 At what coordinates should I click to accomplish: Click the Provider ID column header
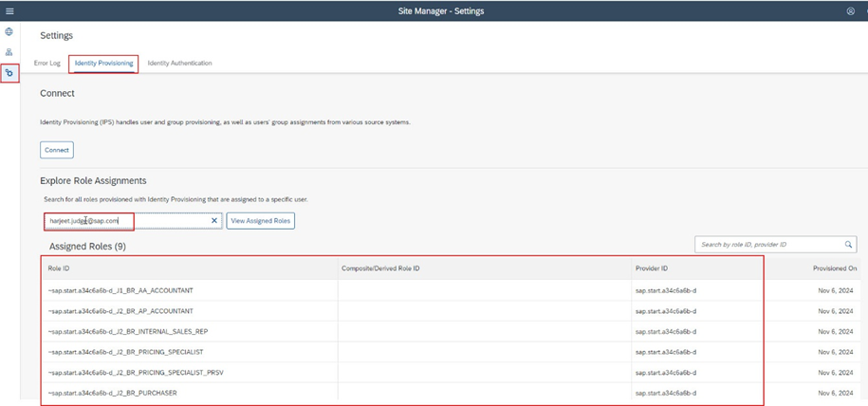(x=652, y=268)
